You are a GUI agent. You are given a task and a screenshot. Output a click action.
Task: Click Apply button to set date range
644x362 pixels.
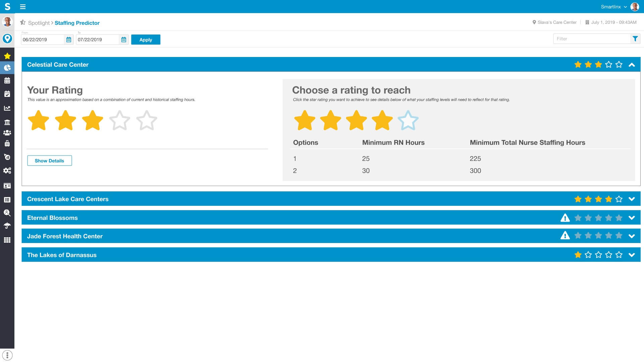(146, 40)
